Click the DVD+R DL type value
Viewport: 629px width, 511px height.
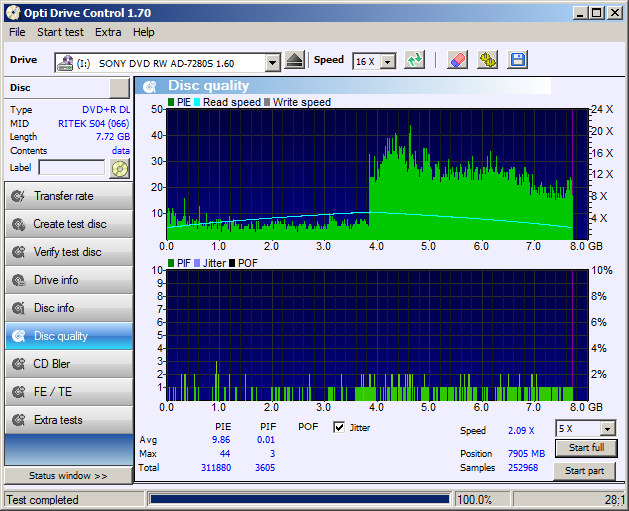coord(106,110)
